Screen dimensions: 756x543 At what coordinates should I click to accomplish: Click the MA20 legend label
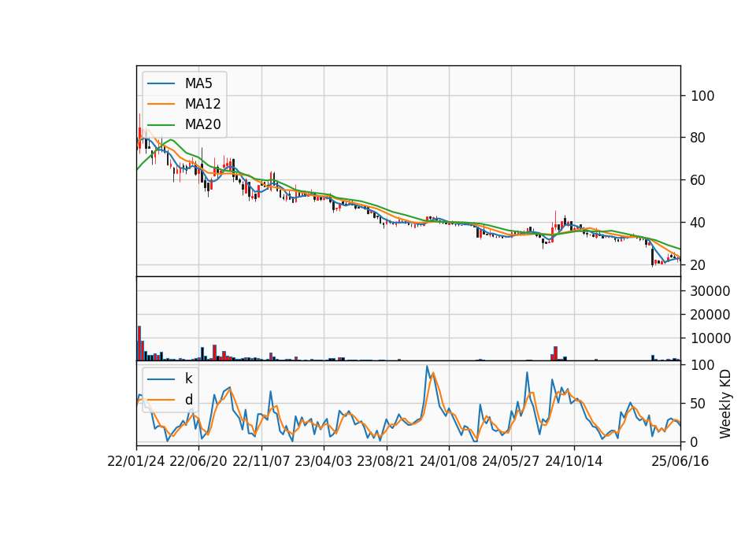(x=202, y=124)
